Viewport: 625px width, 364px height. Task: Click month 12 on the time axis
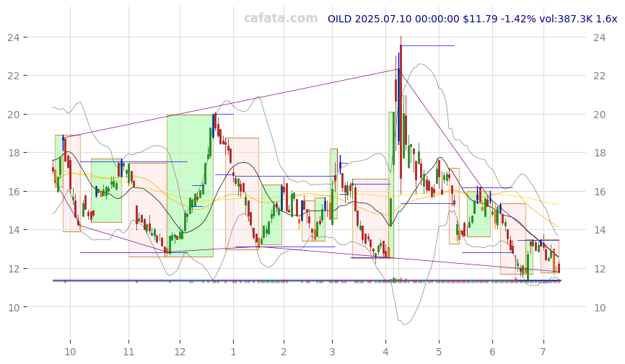pyautogui.click(x=180, y=352)
